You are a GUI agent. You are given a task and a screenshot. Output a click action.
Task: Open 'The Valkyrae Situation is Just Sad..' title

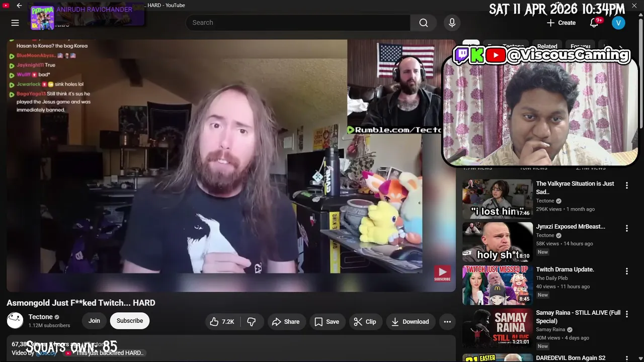pos(575,188)
